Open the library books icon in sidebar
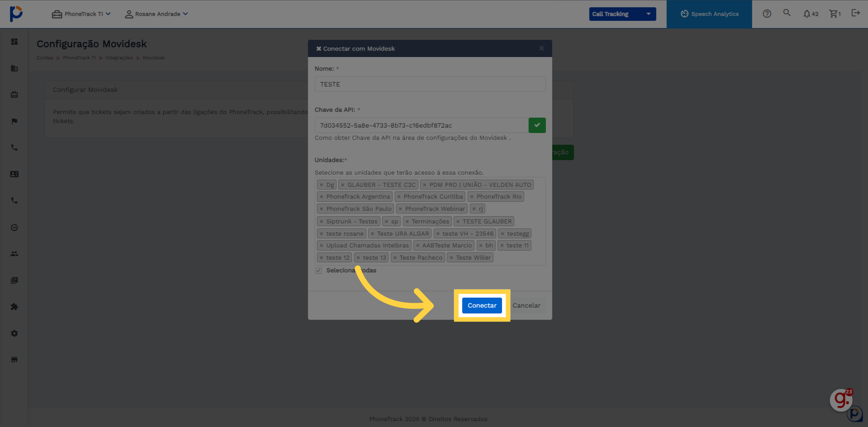Viewport: 868px width, 427px height. (14, 280)
